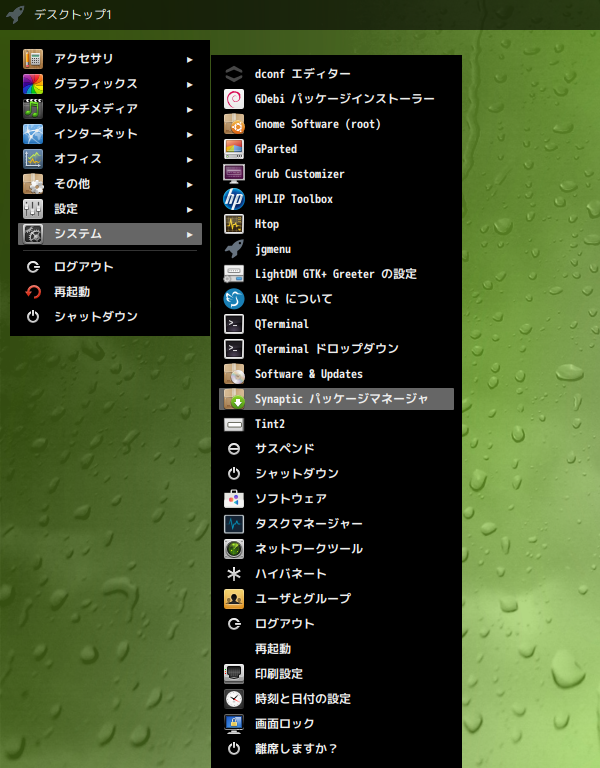This screenshot has width=600, height=768.
Task: Expand the インターネット submenu arrow
Action: (190, 135)
